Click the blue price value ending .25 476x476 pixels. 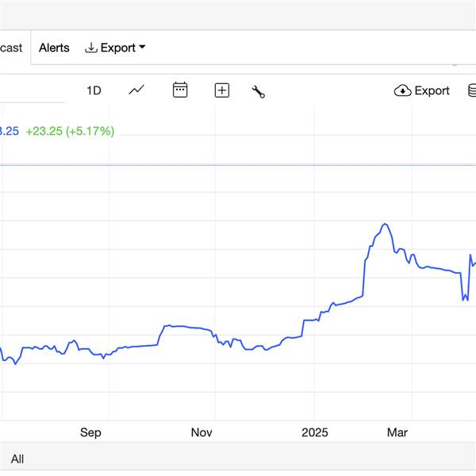[x=10, y=131]
